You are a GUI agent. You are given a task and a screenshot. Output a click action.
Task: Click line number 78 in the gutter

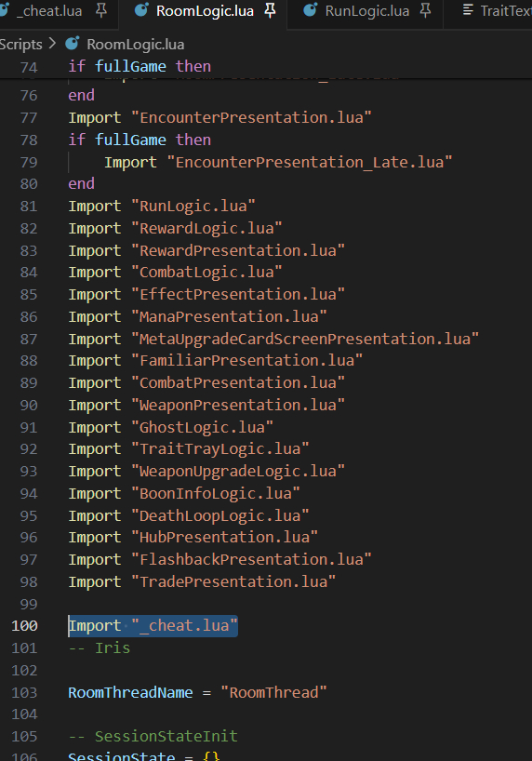[29, 140]
